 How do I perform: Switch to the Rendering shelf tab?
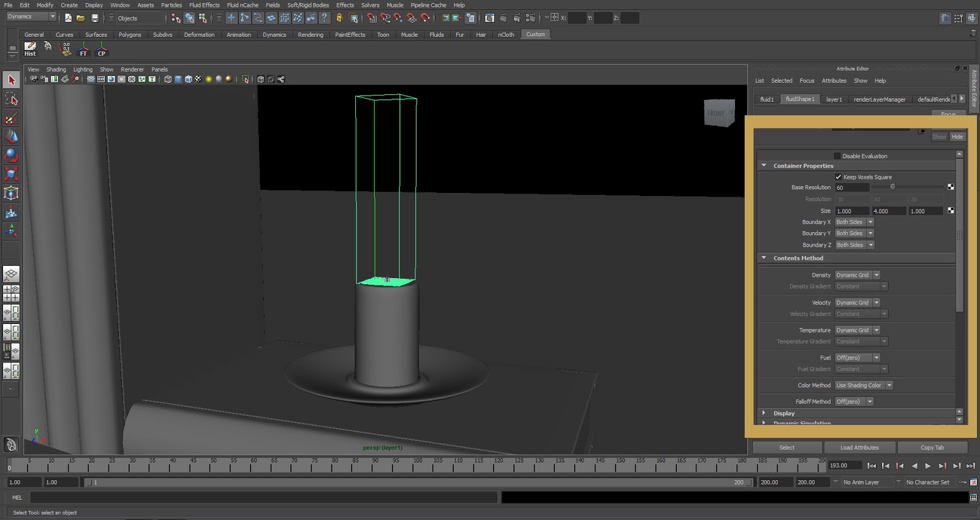tap(310, 35)
